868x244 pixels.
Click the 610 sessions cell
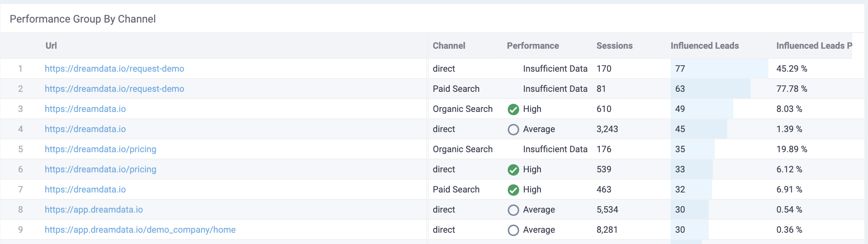(x=604, y=109)
